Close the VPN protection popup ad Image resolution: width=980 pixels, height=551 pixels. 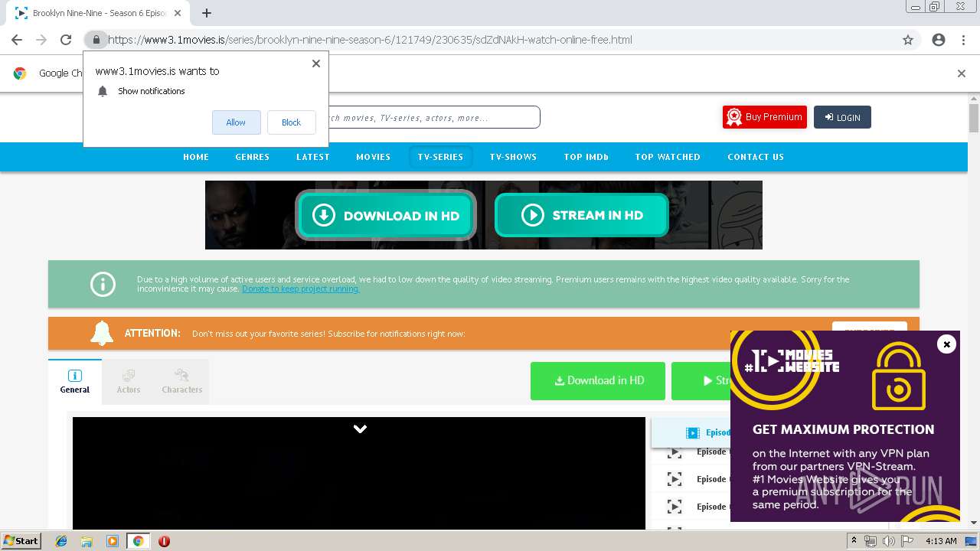click(x=946, y=344)
